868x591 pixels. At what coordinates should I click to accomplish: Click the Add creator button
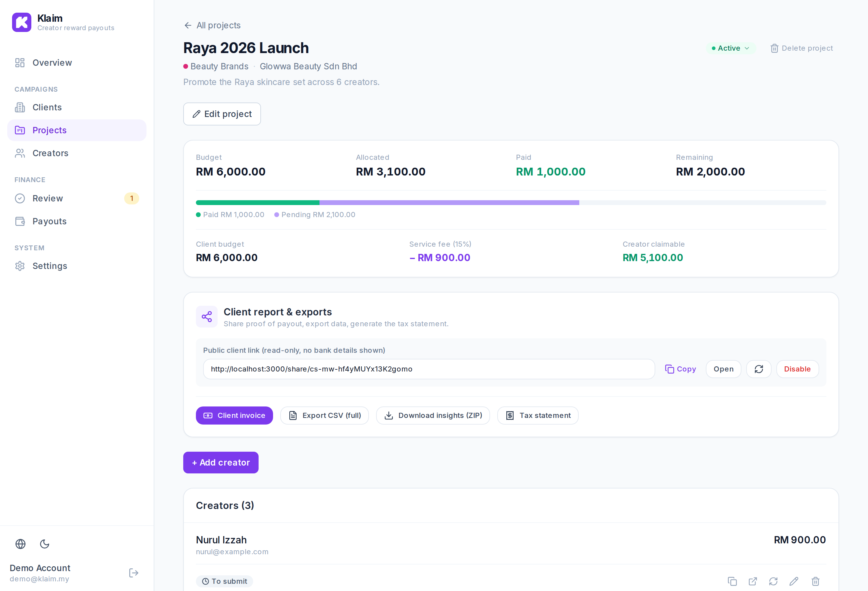point(221,463)
